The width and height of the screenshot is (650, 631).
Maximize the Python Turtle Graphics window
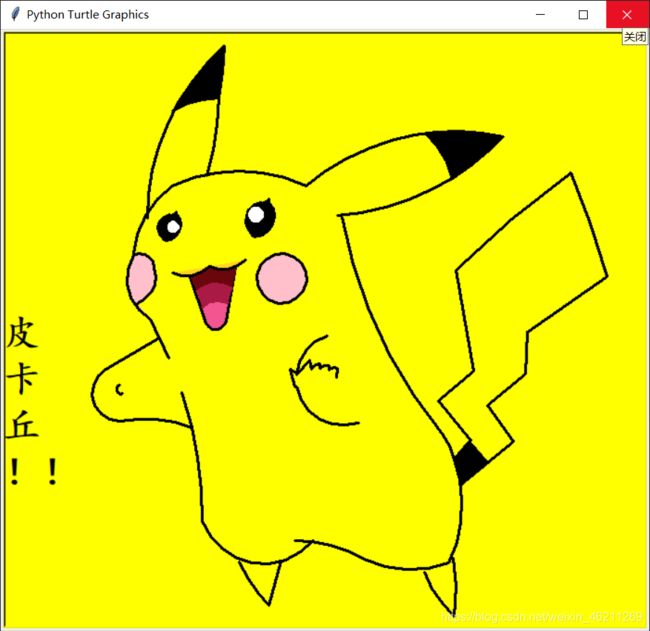click(x=583, y=15)
